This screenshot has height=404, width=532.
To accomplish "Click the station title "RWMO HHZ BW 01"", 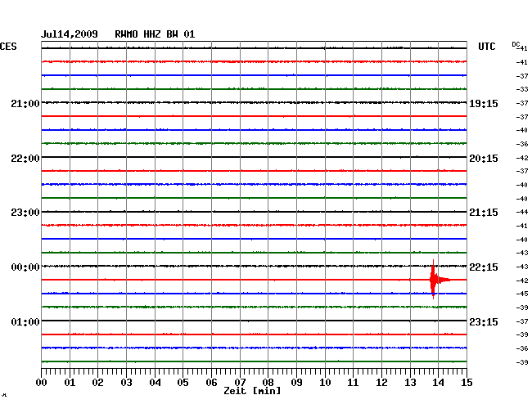I will coord(155,34).
